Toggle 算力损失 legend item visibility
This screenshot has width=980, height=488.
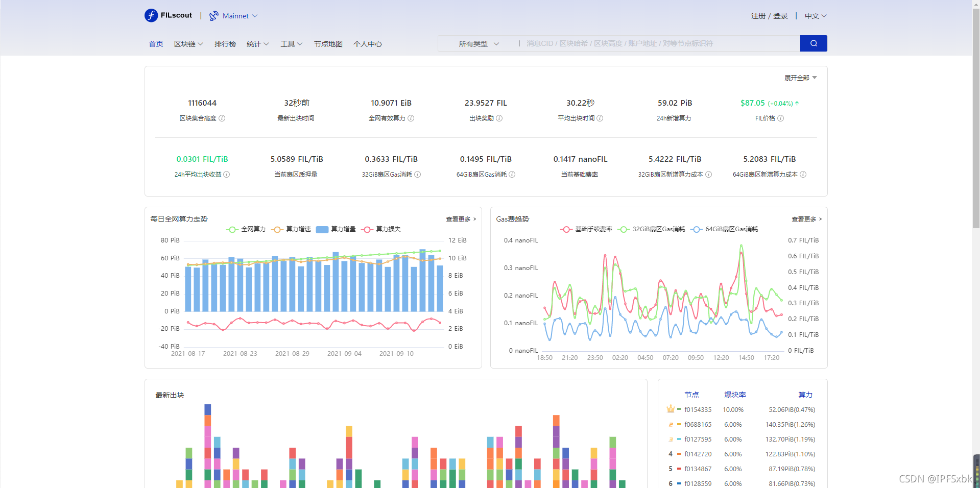tap(381, 229)
